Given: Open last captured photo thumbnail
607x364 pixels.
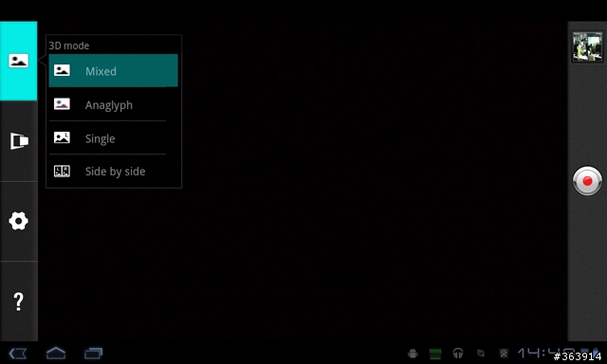Looking at the screenshot, I should (x=587, y=46).
